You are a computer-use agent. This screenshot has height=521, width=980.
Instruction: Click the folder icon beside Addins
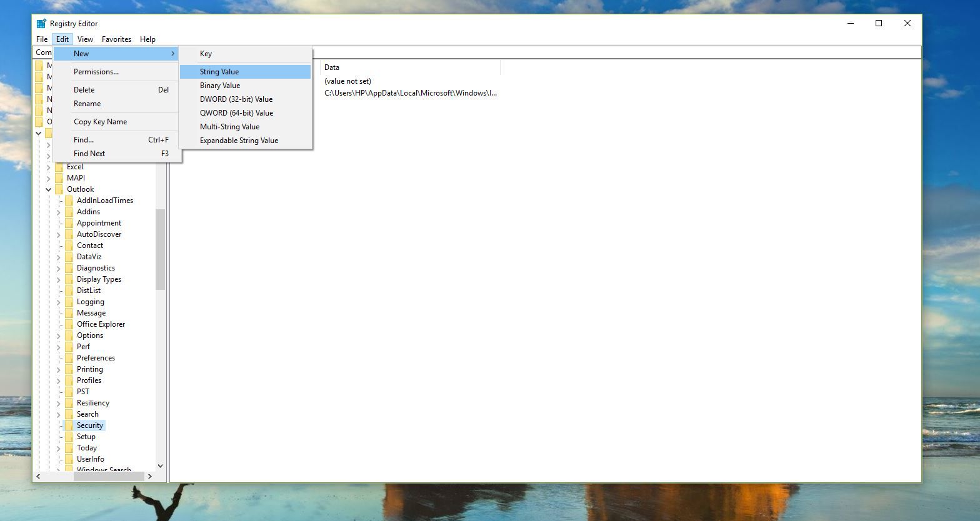(x=69, y=212)
